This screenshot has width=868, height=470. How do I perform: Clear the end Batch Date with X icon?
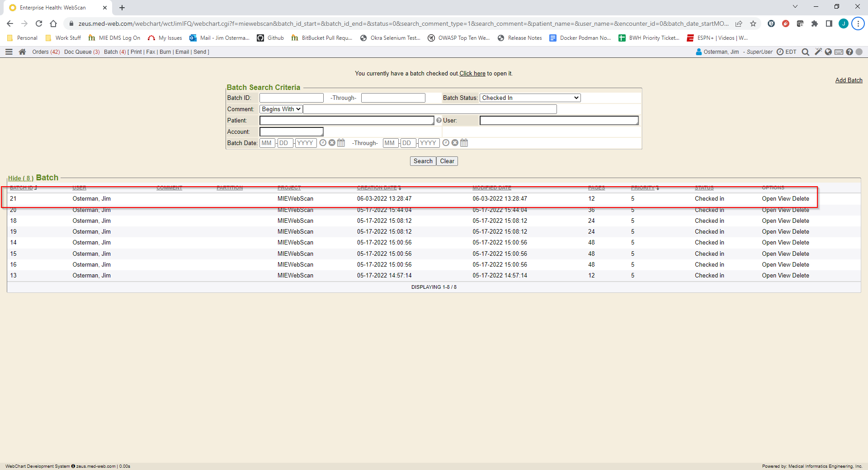pos(455,143)
